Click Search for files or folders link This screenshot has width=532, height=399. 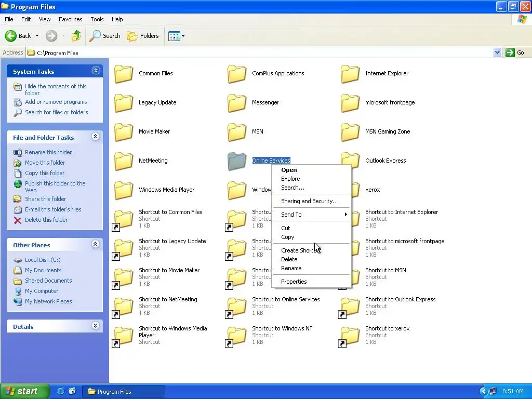point(56,112)
